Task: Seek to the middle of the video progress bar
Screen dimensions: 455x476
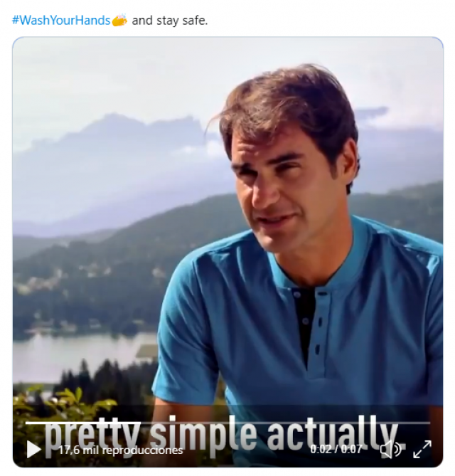Action: tap(227, 422)
